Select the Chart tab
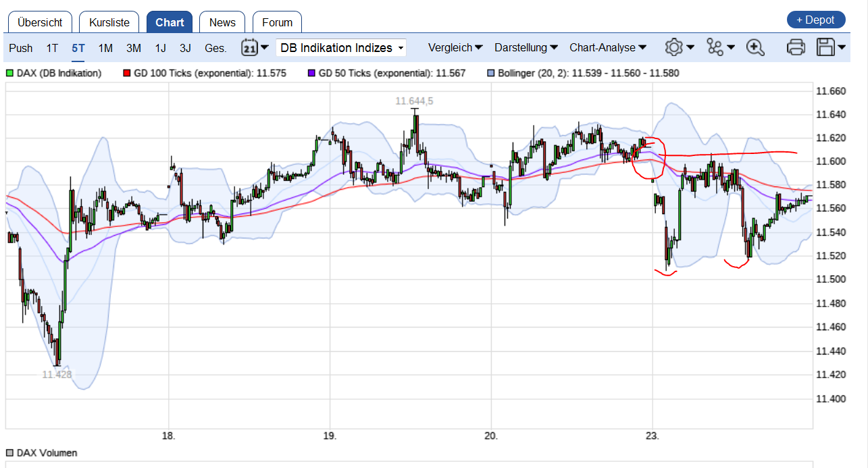Image resolution: width=868 pixels, height=468 pixels. tap(170, 22)
